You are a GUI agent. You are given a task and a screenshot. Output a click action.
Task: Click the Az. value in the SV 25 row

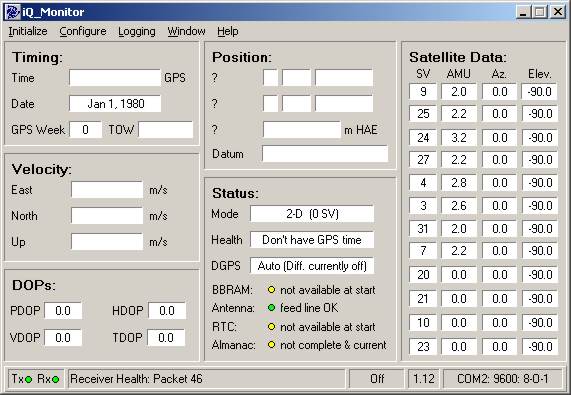[499, 114]
